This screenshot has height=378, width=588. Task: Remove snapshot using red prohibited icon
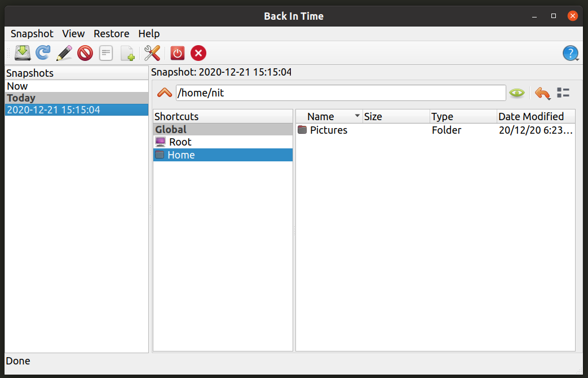coord(85,53)
